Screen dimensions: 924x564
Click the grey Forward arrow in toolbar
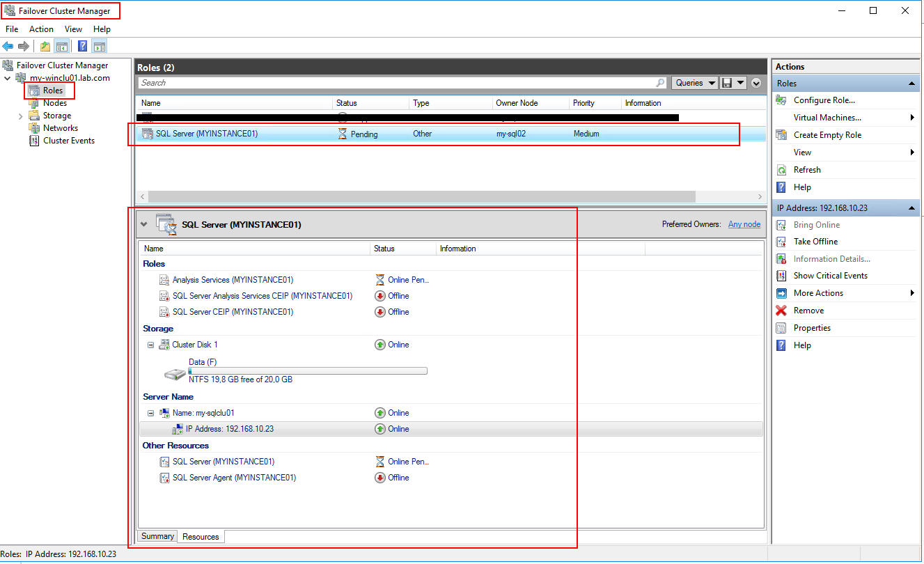coord(24,46)
